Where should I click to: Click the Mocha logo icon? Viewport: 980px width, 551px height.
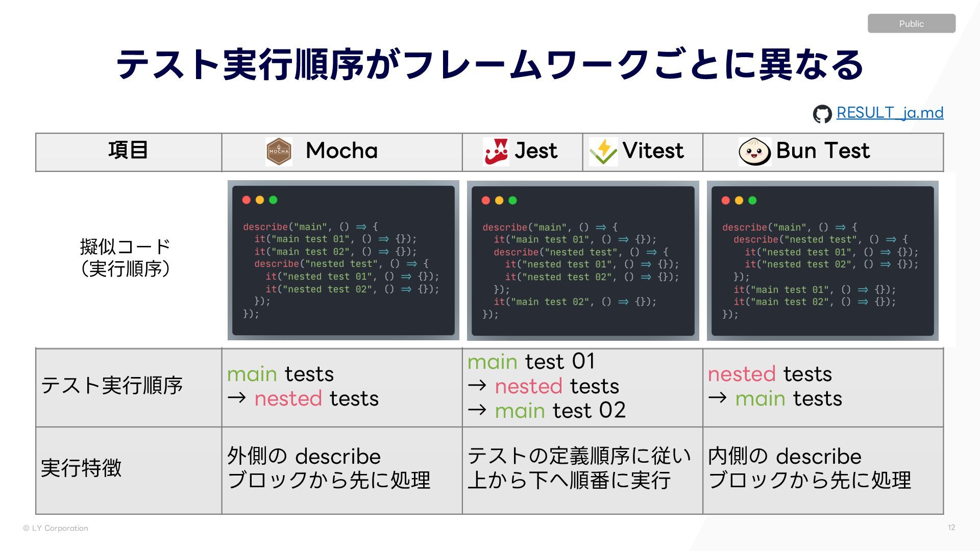pos(279,152)
